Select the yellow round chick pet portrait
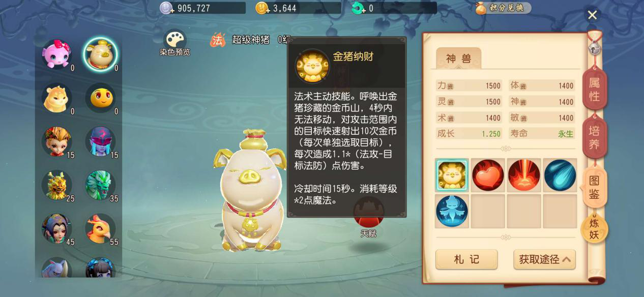 [101, 98]
